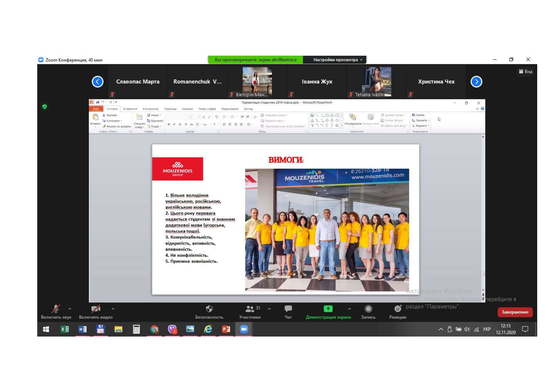The image size is (555, 392).
Task: Show next participants with right arrow
Action: pyautogui.click(x=476, y=82)
